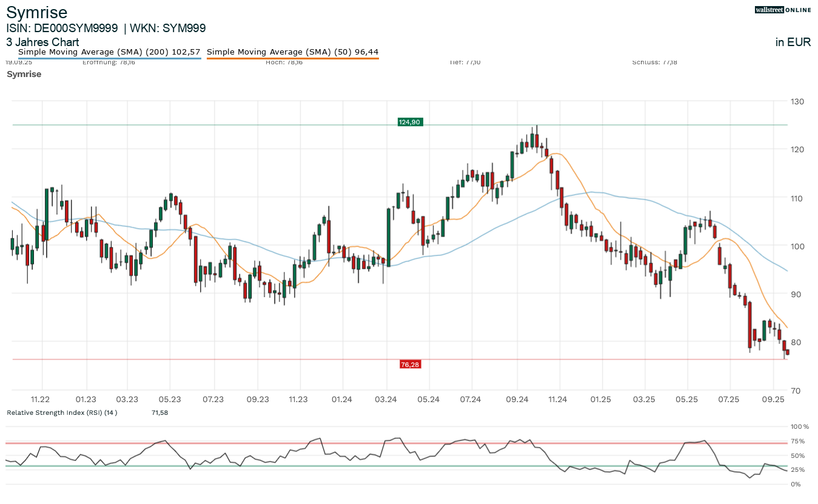818x504 pixels.
Task: Click the SMA (50) 96,44 legend entry
Action: coord(293,52)
